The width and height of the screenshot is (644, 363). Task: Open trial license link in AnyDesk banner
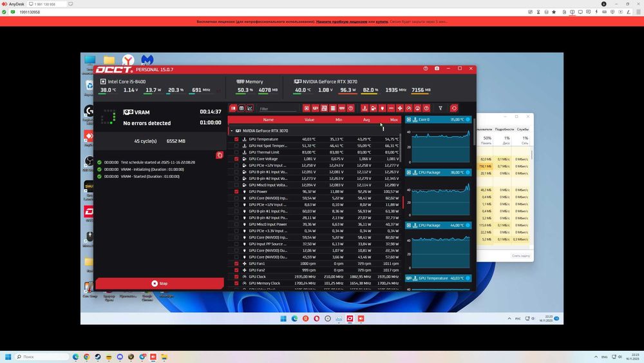(x=342, y=21)
